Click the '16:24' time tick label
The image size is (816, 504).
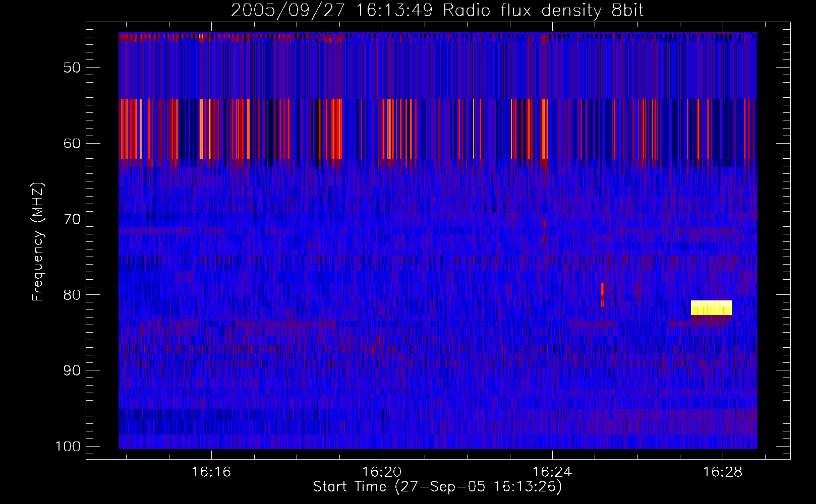tap(552, 472)
